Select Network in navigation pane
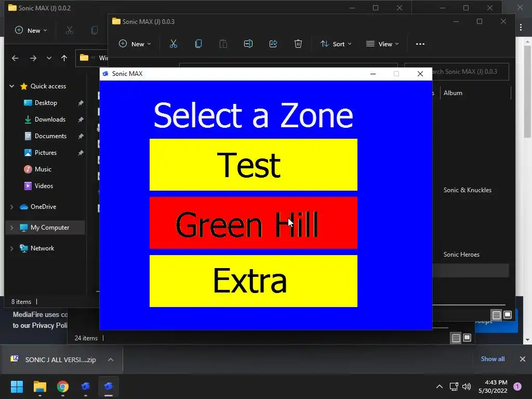The image size is (532, 399). (42, 248)
